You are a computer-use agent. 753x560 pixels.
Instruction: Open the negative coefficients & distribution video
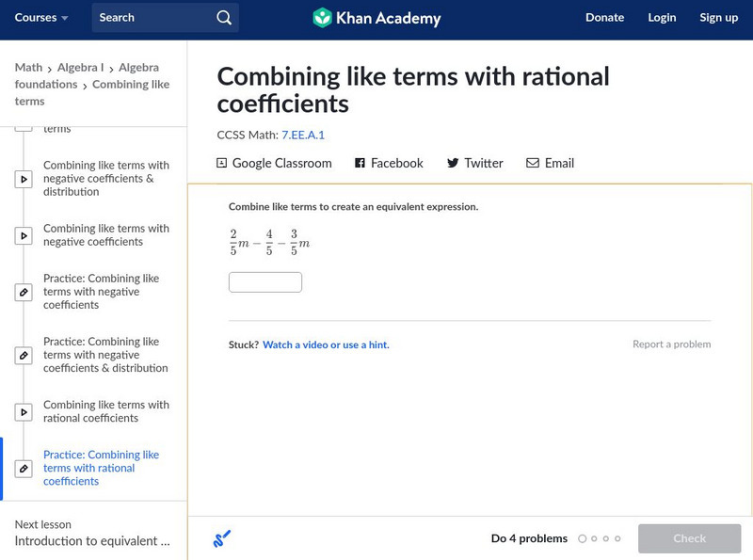click(105, 179)
